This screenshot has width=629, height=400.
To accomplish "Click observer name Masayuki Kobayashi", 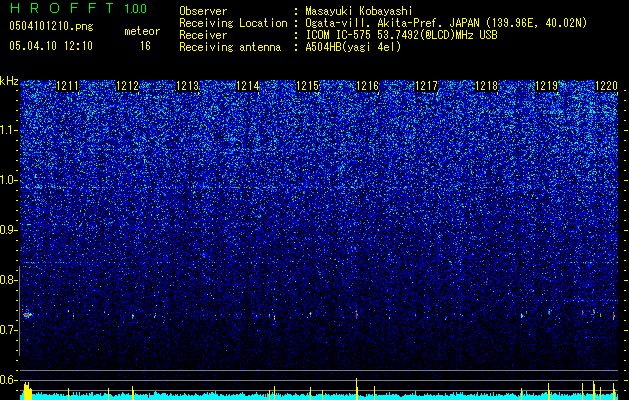I will point(359,11).
